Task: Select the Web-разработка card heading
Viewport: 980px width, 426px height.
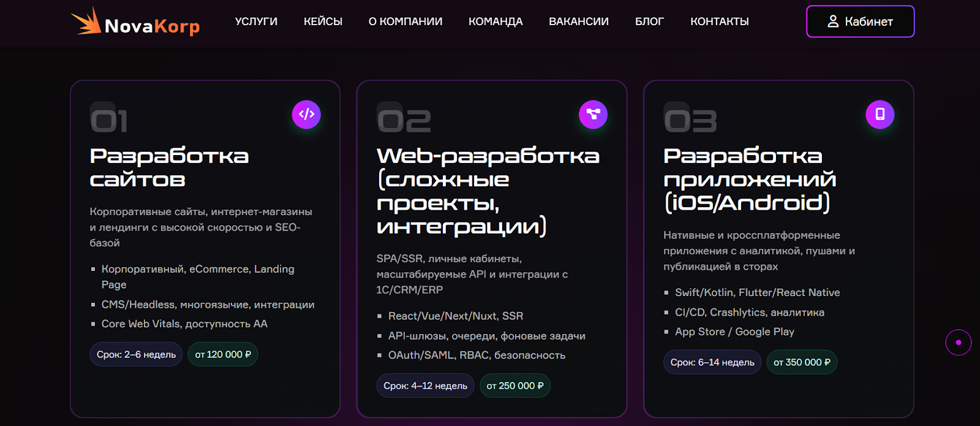Action: (488, 191)
